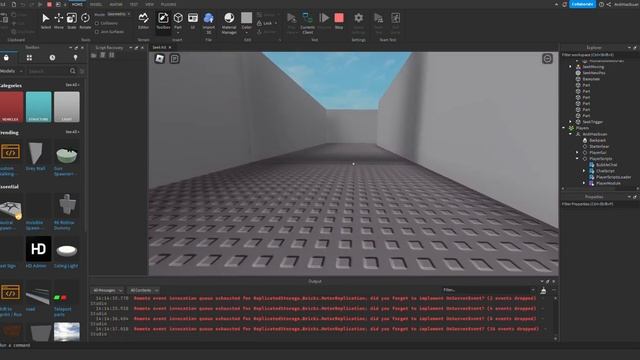
Task: Toggle the Join Surfaces checkbox
Action: click(x=97, y=31)
